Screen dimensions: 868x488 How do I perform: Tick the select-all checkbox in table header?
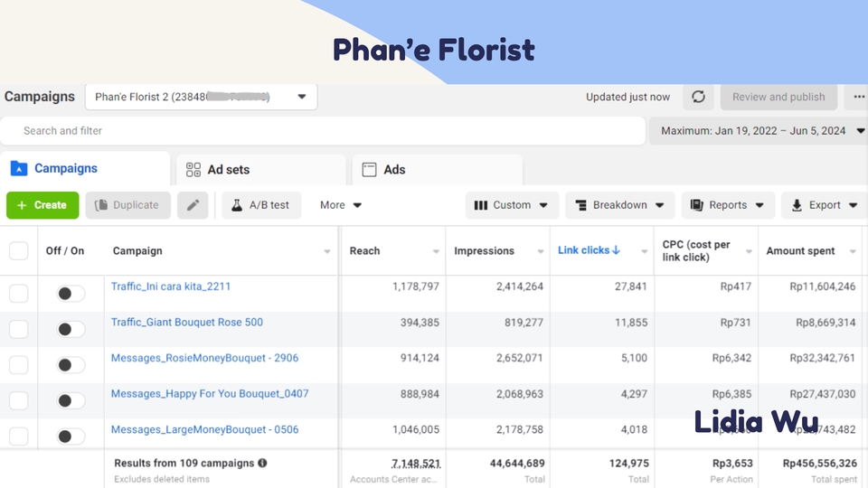[x=19, y=250]
